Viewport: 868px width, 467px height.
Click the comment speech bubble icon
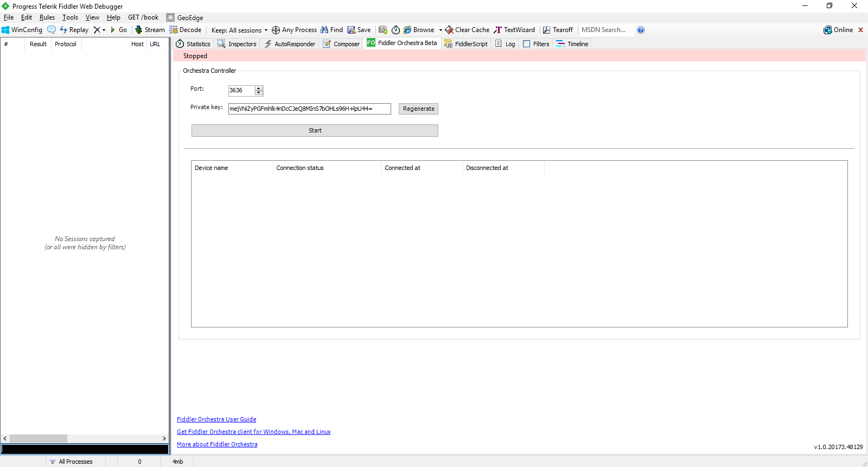52,30
